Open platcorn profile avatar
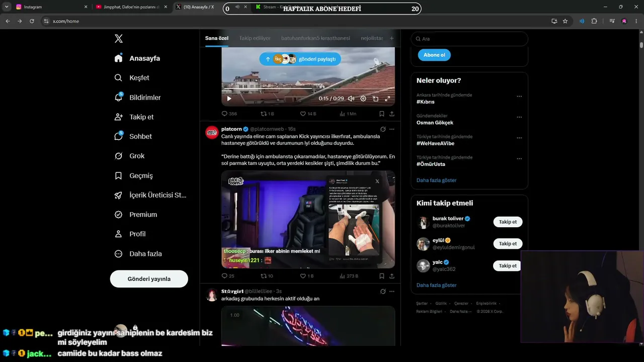The height and width of the screenshot is (362, 644). 212,132
